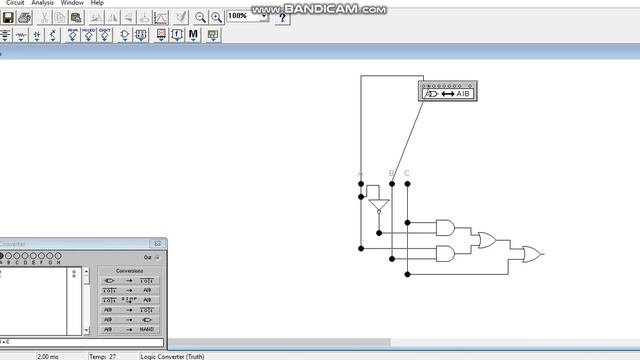Click Boolean Expression to NAND button

pos(129,329)
